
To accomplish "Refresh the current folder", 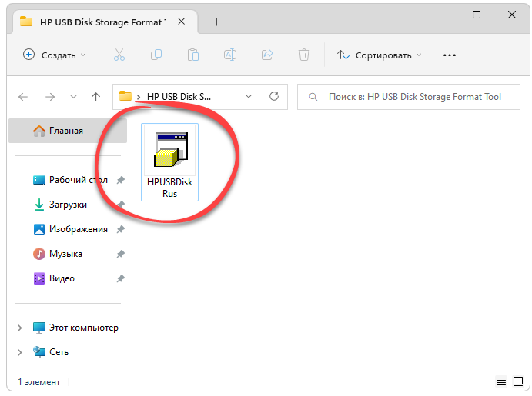I will tap(274, 97).
